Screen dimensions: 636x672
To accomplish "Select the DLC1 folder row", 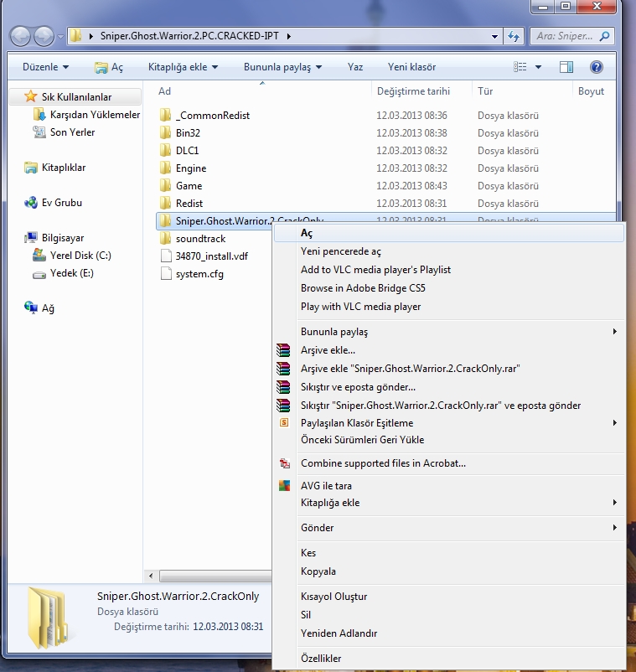I will [385, 151].
